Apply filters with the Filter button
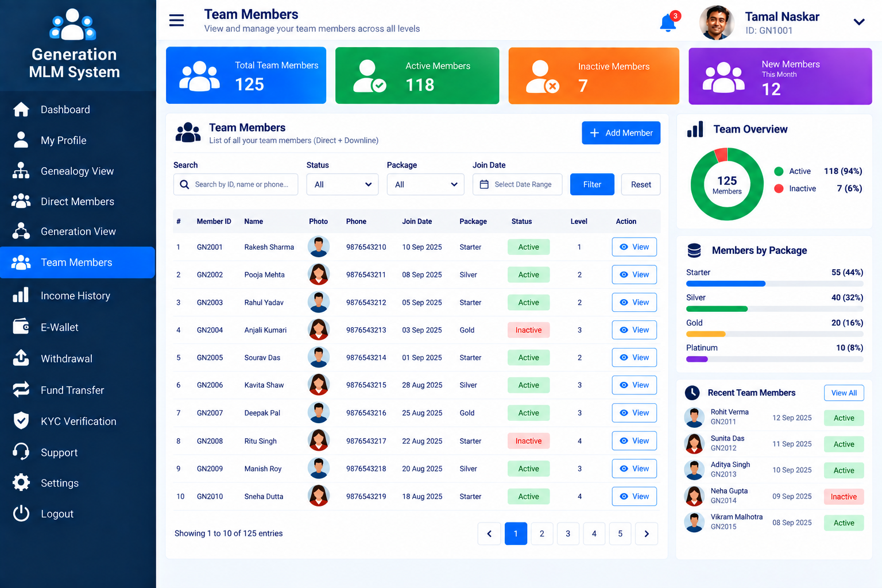882x588 pixels. click(592, 184)
